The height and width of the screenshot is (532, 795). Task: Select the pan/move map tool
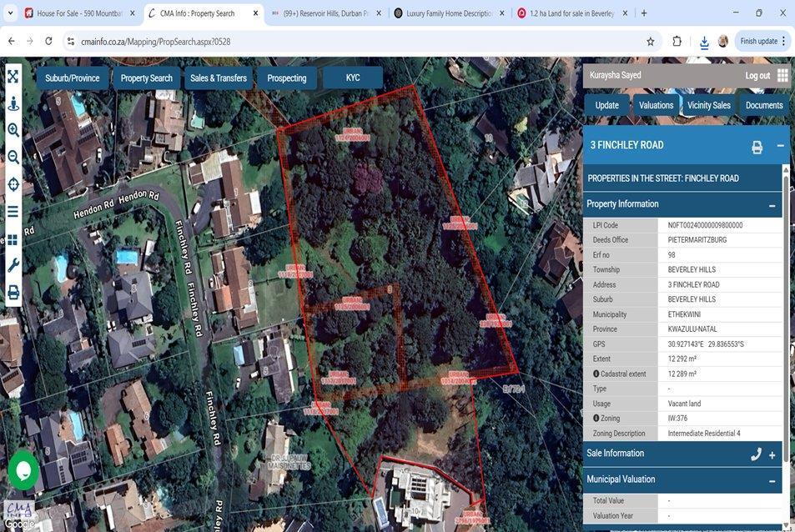13,75
